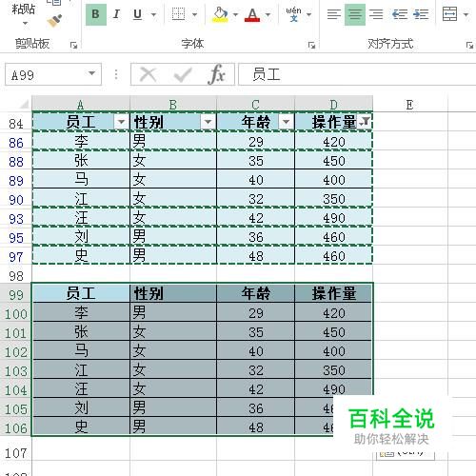Viewport: 476px width, 476px height.
Task: Click cell 李 in row 86
Action: coord(81,141)
